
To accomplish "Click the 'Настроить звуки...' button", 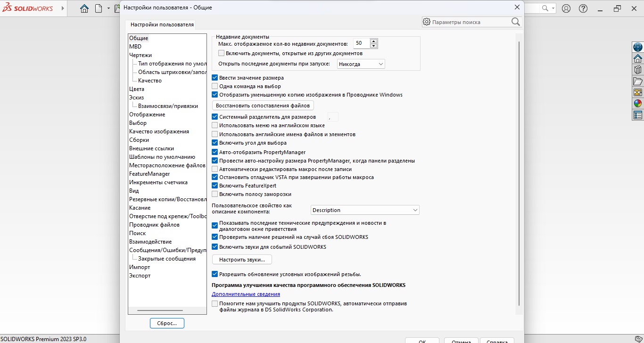I will pyautogui.click(x=242, y=260).
